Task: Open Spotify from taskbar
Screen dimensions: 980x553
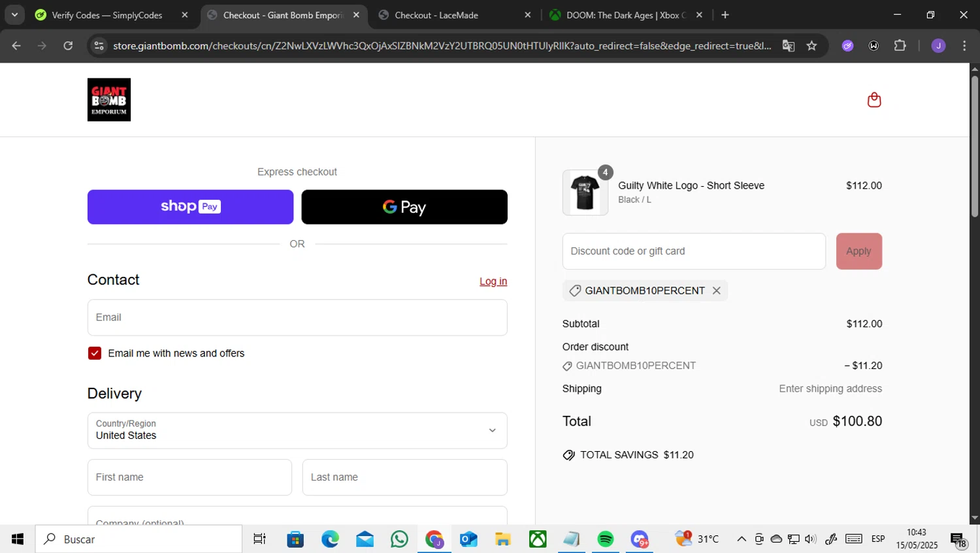Action: click(x=606, y=539)
